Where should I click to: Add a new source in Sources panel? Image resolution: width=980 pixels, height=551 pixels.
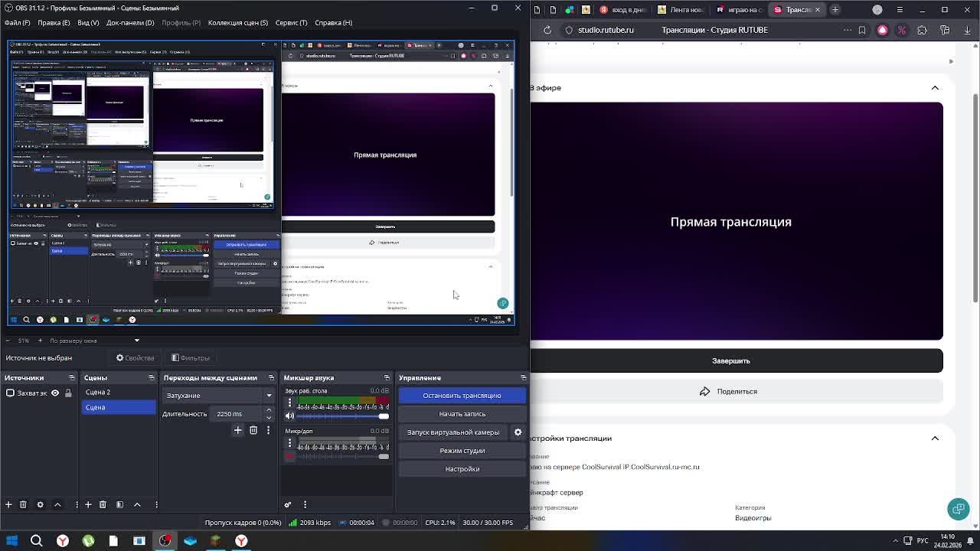pos(8,504)
